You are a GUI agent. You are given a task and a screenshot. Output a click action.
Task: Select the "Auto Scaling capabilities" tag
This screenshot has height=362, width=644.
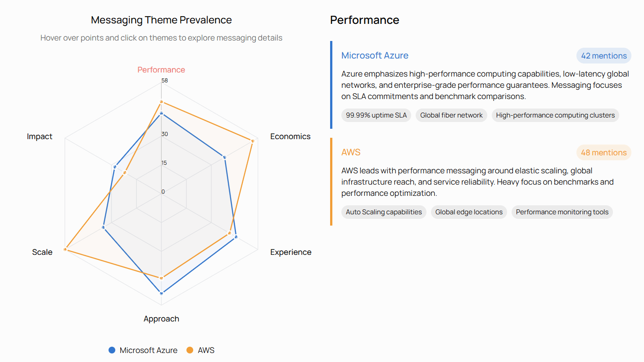pyautogui.click(x=384, y=212)
